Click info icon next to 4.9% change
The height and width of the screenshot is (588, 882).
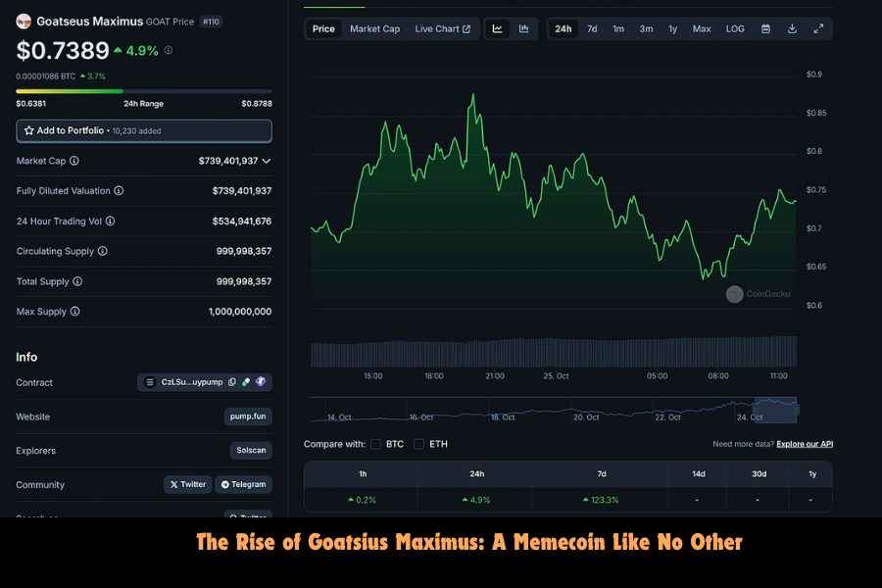[x=169, y=51]
